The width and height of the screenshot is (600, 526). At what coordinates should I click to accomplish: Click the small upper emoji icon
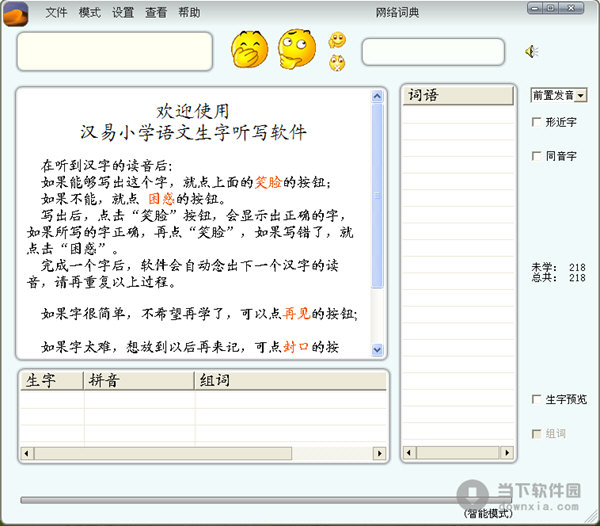[337, 40]
